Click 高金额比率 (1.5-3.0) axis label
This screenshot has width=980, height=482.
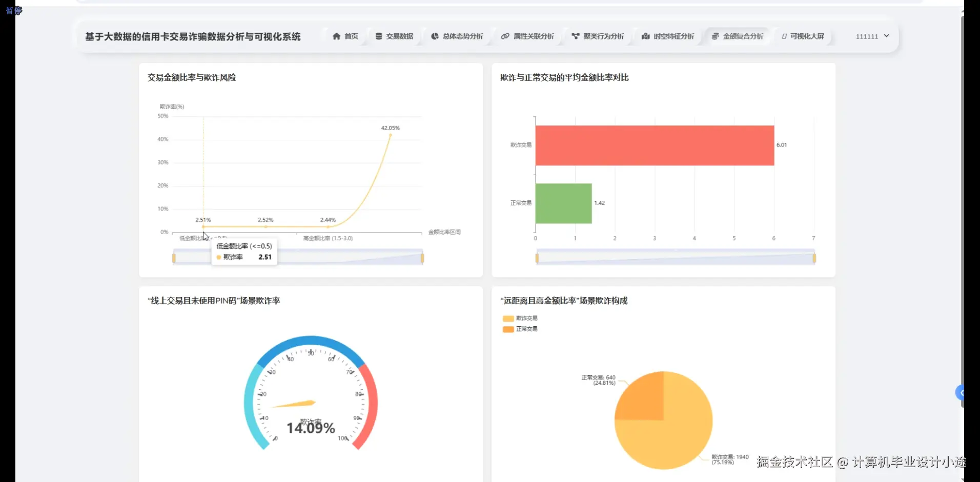(328, 238)
